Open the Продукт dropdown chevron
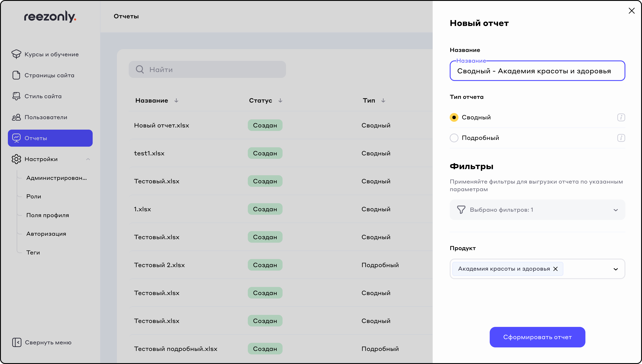This screenshot has height=364, width=642. [616, 269]
